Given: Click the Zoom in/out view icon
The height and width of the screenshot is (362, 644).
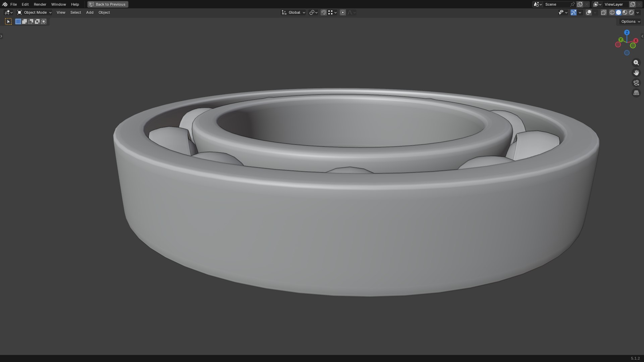Looking at the screenshot, I should point(636,63).
